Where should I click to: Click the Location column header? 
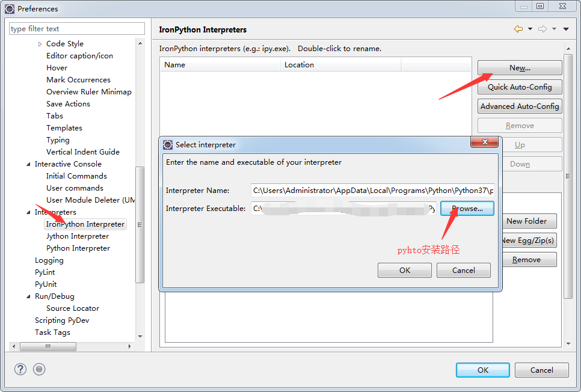341,65
